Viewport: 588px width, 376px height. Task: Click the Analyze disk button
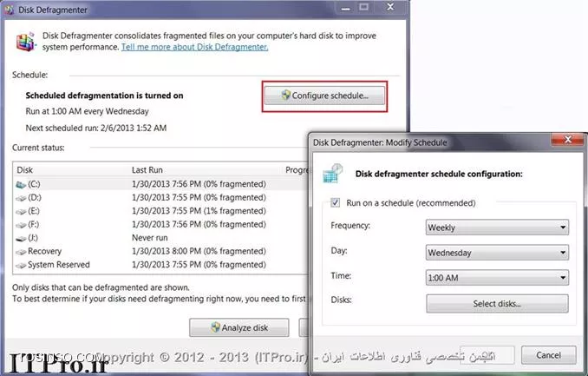(238, 327)
